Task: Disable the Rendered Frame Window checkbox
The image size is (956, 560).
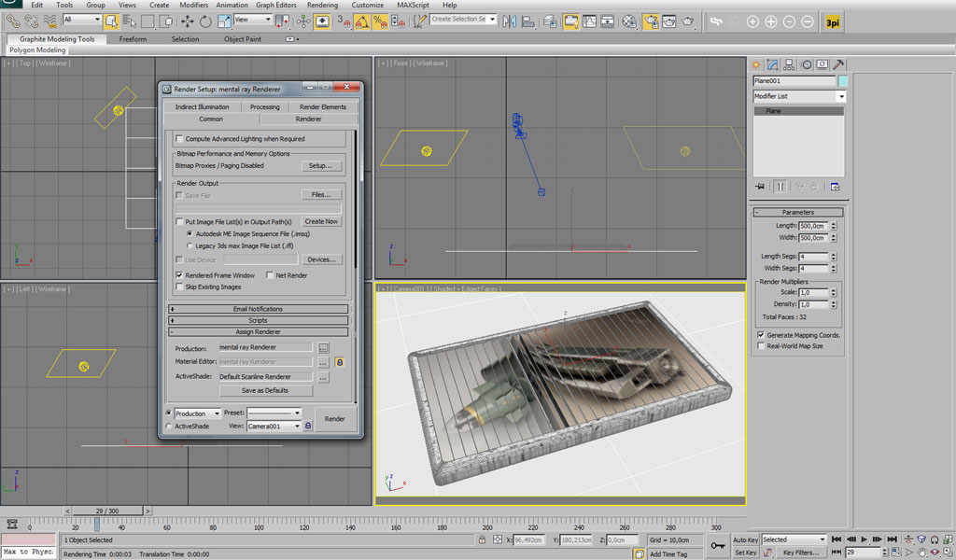Action: (179, 275)
